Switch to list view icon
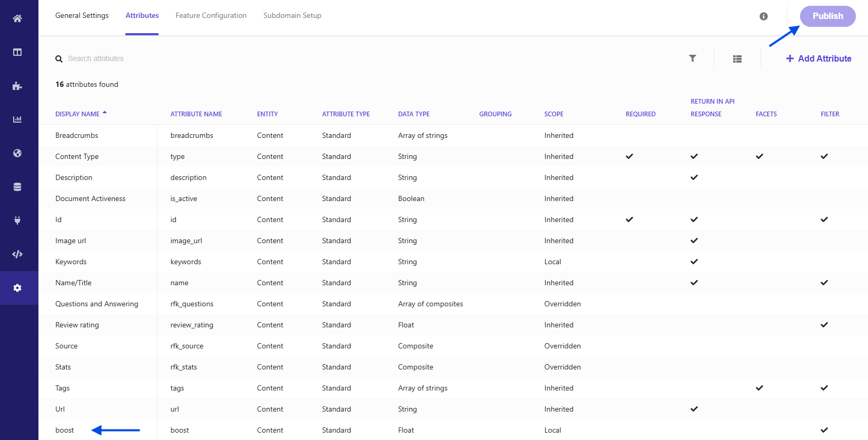 [737, 59]
